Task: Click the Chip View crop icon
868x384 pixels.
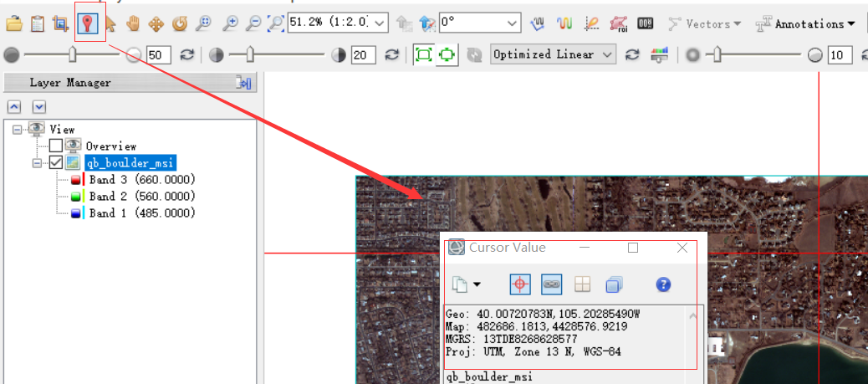Action: [59, 23]
